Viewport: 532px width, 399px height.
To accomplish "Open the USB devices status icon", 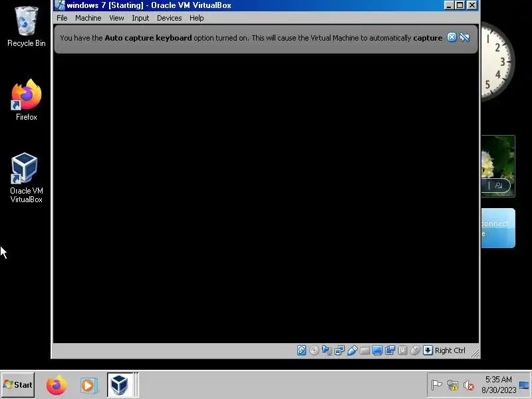I will [x=352, y=350].
